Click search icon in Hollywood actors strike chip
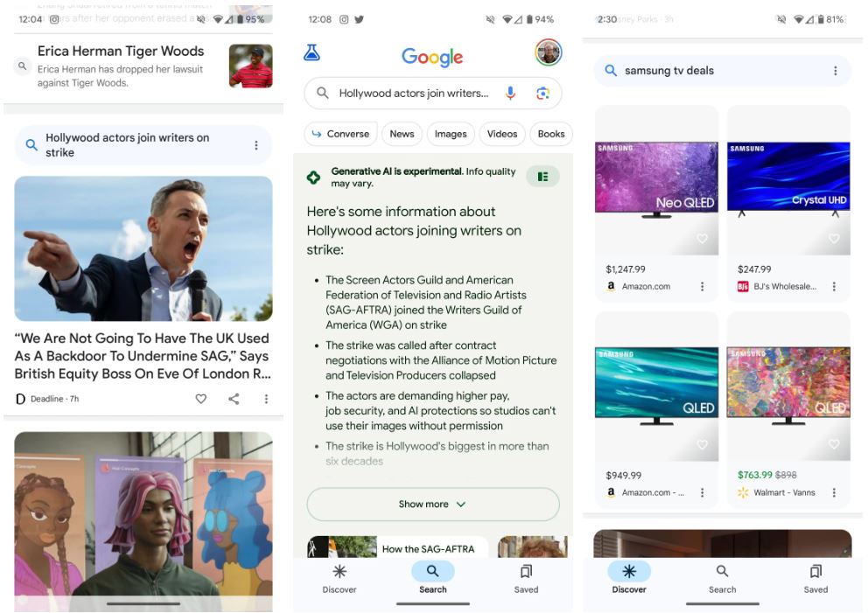 [31, 145]
